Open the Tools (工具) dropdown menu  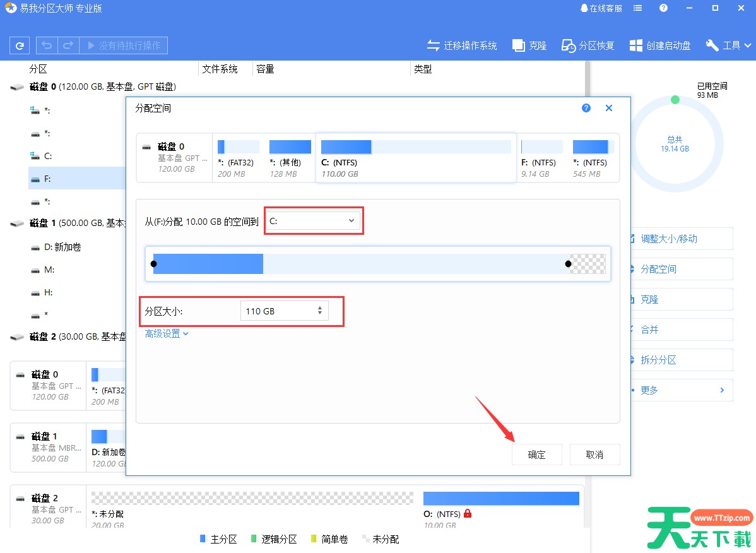point(729,45)
